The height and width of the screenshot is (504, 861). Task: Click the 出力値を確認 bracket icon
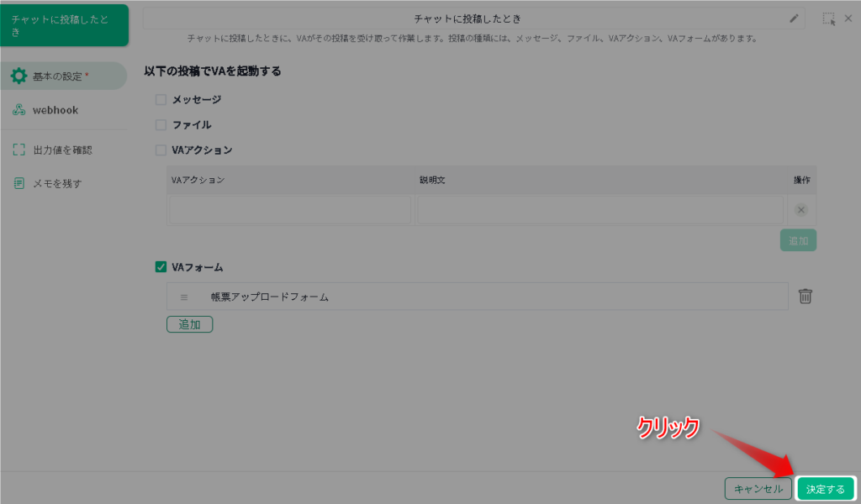18,150
